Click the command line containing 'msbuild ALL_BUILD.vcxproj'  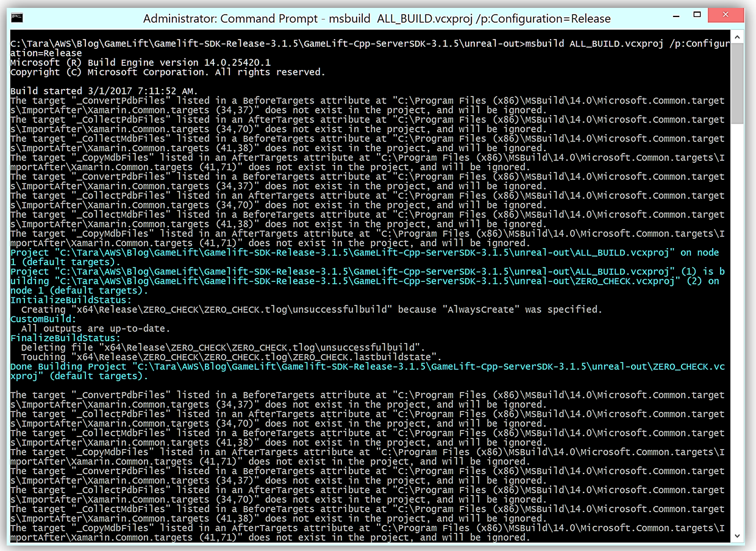coord(370,43)
